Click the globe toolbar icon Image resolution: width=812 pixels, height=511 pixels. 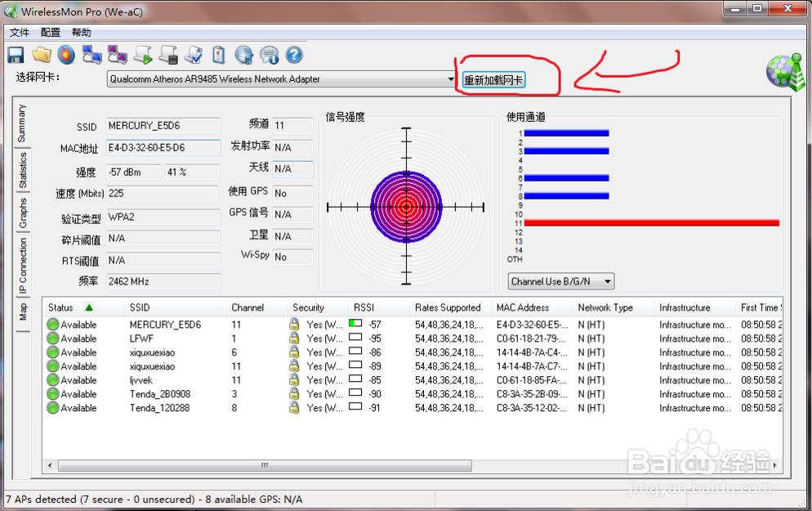244,55
